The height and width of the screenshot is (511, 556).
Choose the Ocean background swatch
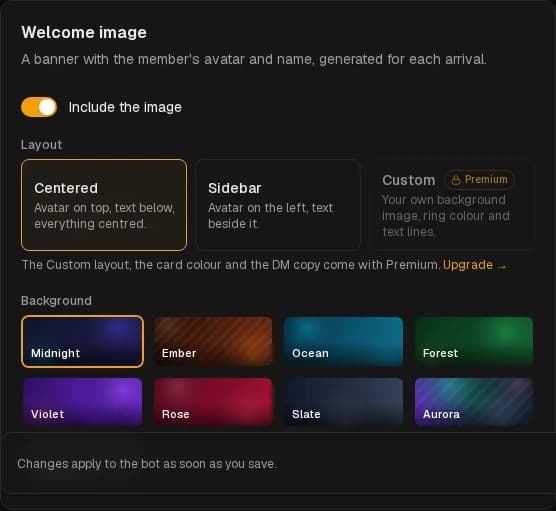coord(344,341)
